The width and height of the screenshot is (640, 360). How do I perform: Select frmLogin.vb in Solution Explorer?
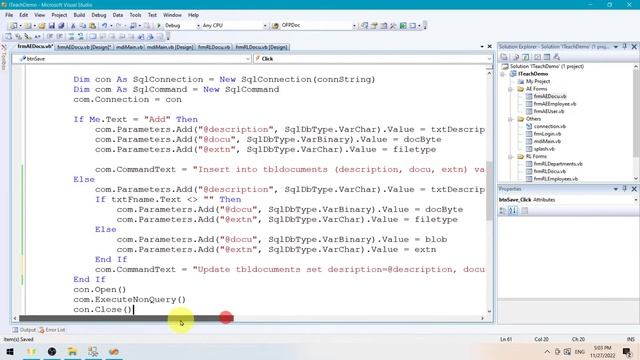547,134
